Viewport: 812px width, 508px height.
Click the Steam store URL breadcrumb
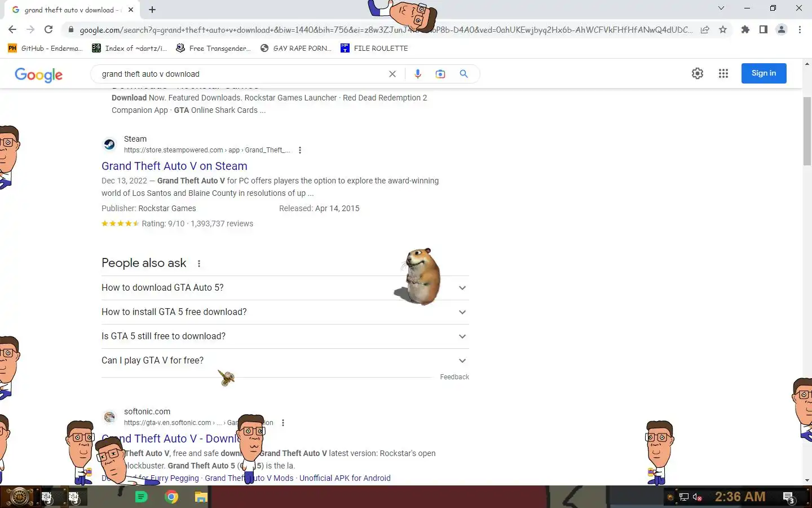click(208, 150)
